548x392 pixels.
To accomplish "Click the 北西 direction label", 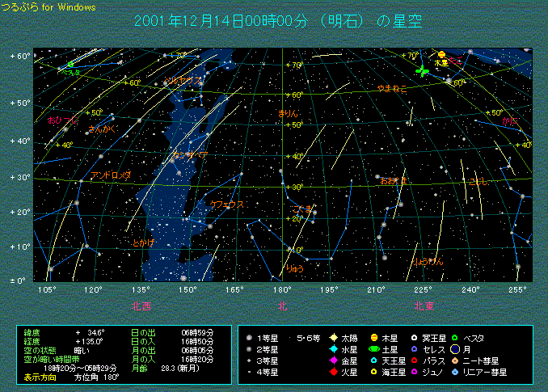I will click(x=141, y=306).
